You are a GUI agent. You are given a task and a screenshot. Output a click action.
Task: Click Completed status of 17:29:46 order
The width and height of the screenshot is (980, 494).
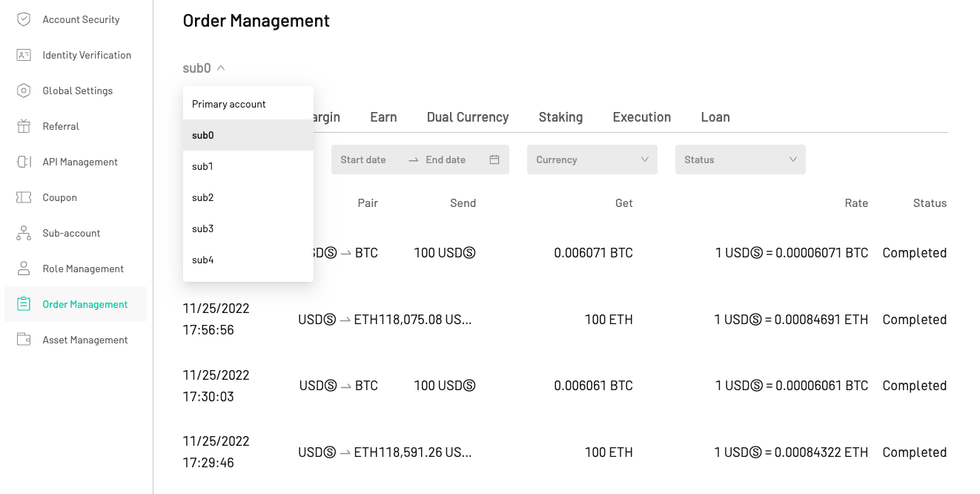pyautogui.click(x=914, y=452)
